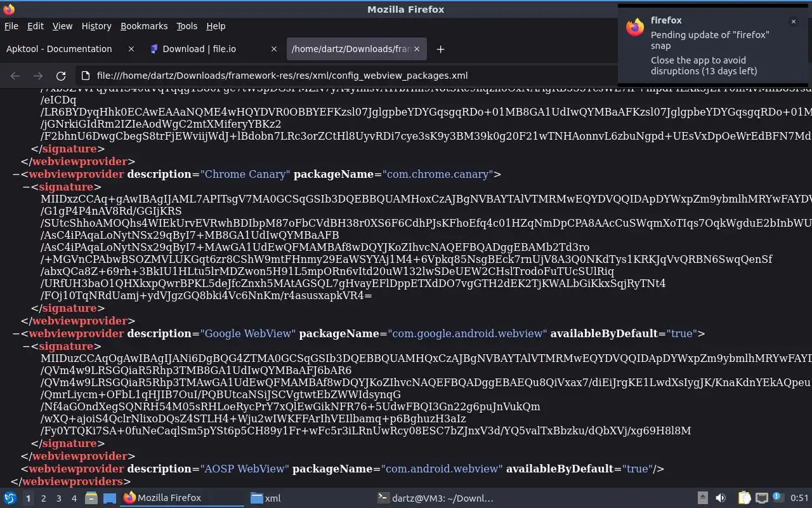812x508 pixels.
Task: Open the Help menu
Action: pyautogui.click(x=216, y=26)
